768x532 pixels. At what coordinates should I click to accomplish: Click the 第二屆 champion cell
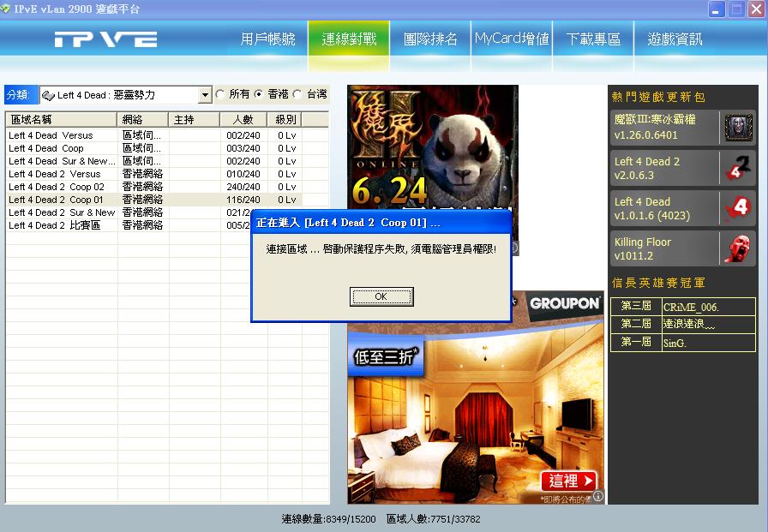(x=636, y=324)
